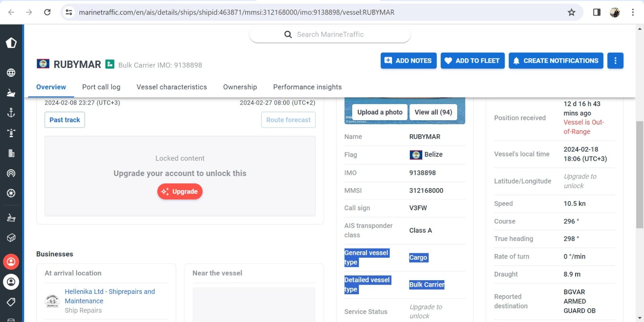Click the ADD NOTES button

[x=409, y=61]
